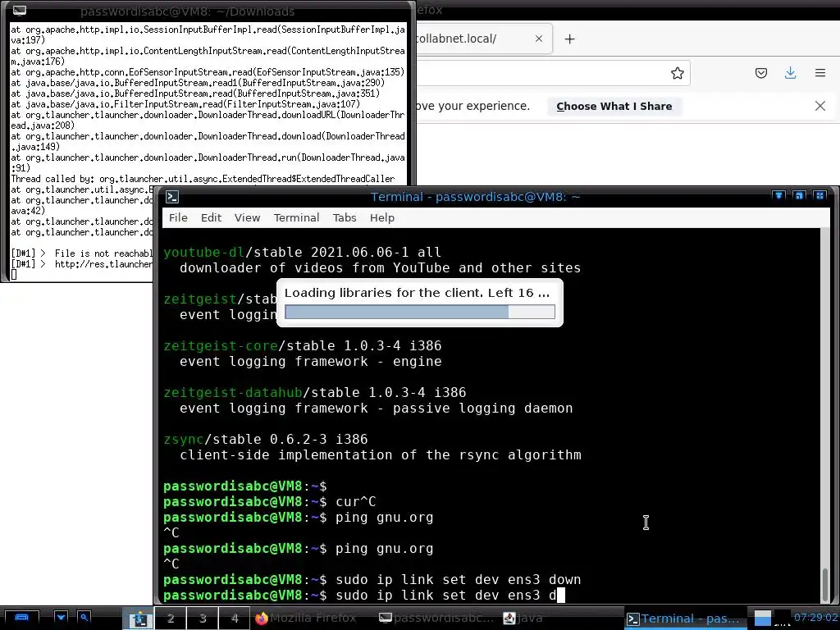Click the loading libraries progress bar
Screen dimensions: 840x630
[x=419, y=312]
